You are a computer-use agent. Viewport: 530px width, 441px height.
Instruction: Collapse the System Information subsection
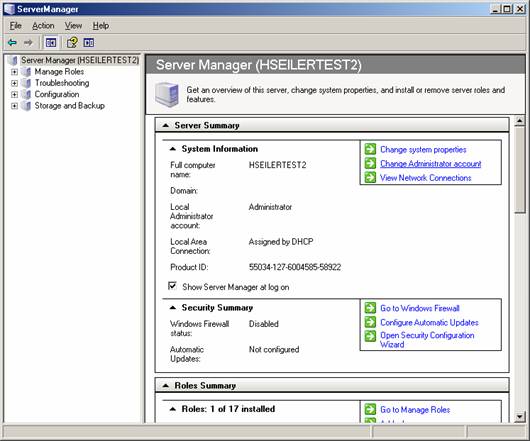[173, 149]
